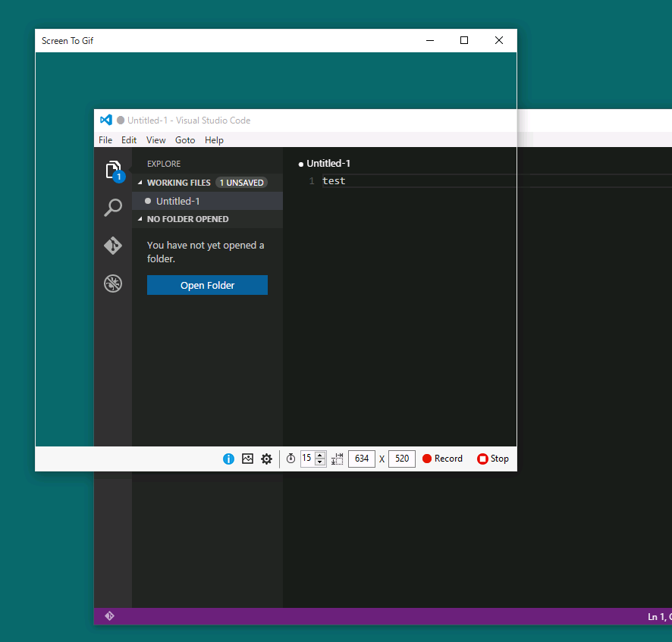Viewport: 672px width, 642px height.
Task: Click the VS Code logo in title bar
Action: 106,120
